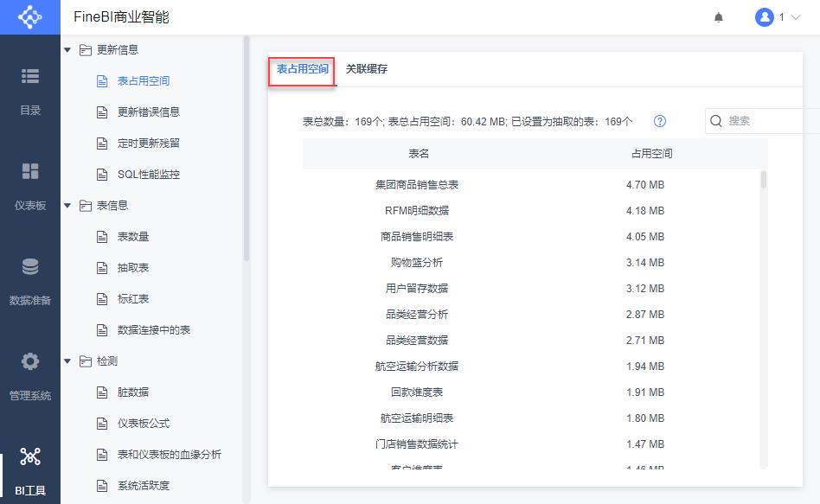This screenshot has width=820, height=504.
Task: Collapse the 检测 tree group
Action: pyautogui.click(x=67, y=361)
